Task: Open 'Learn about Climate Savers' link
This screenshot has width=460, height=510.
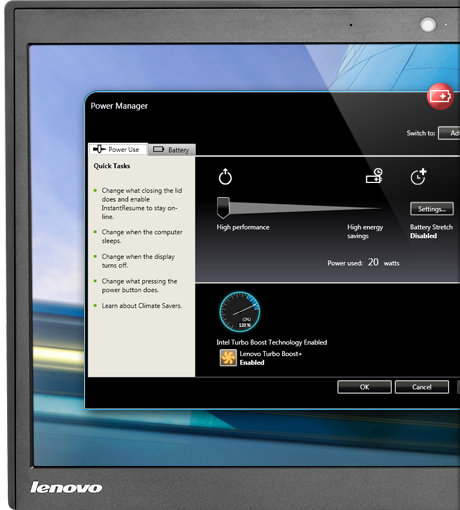Action: (x=142, y=306)
